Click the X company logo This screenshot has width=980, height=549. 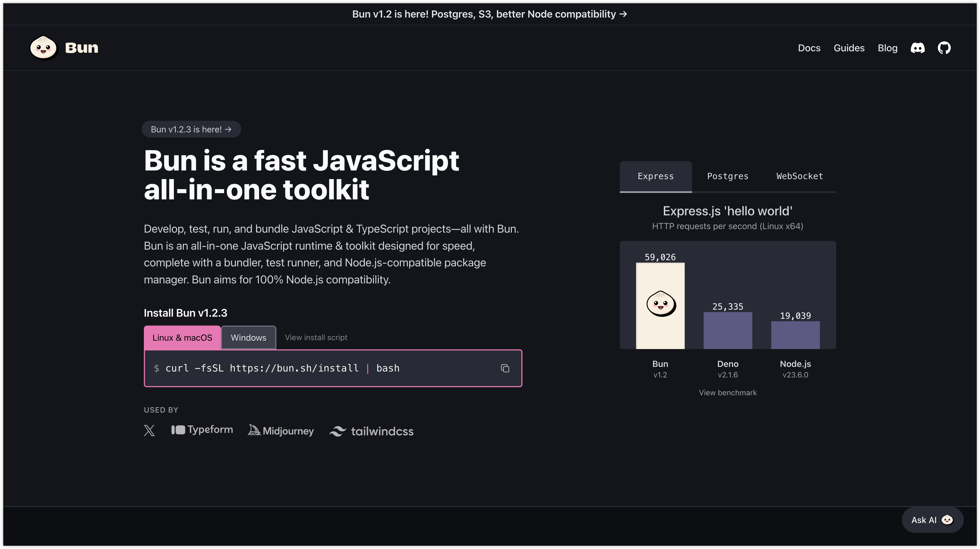click(150, 431)
